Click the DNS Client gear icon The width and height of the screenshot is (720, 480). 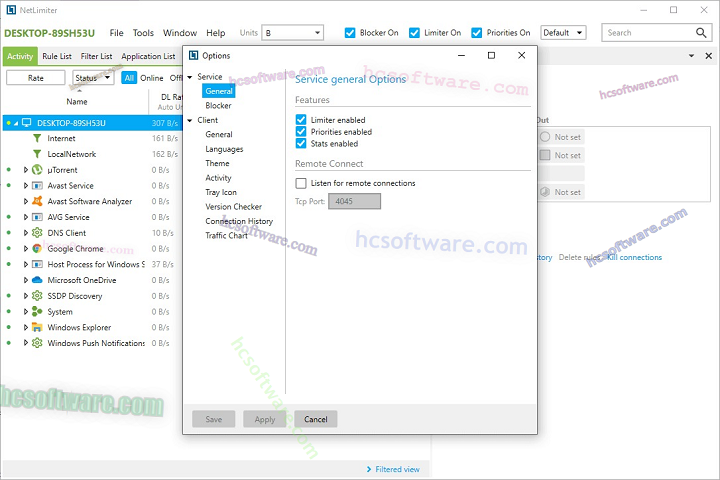pyautogui.click(x=37, y=233)
